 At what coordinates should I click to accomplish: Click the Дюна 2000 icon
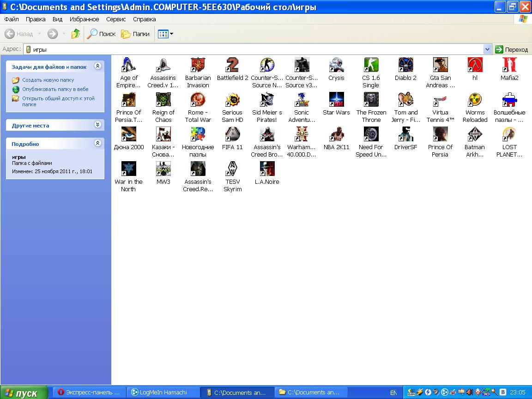[128, 134]
